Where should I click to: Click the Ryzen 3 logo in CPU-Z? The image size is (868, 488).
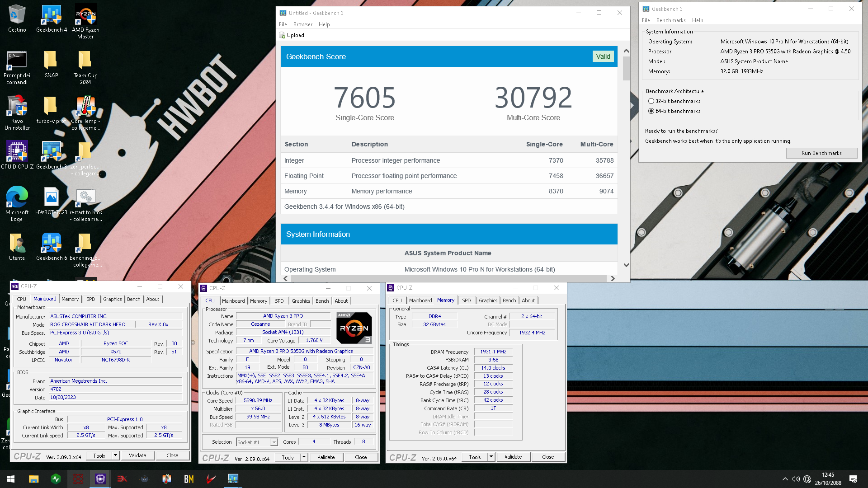(354, 328)
